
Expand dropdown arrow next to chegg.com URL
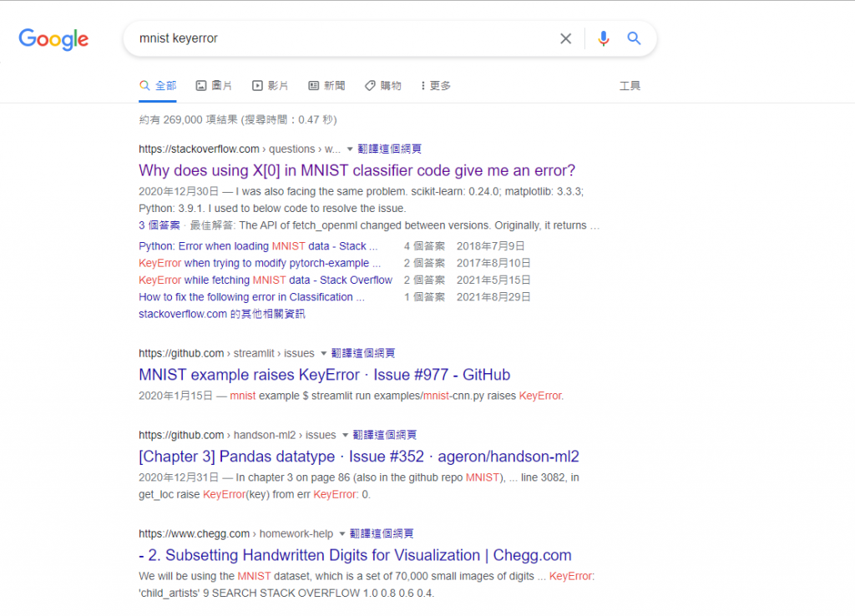[x=341, y=533]
